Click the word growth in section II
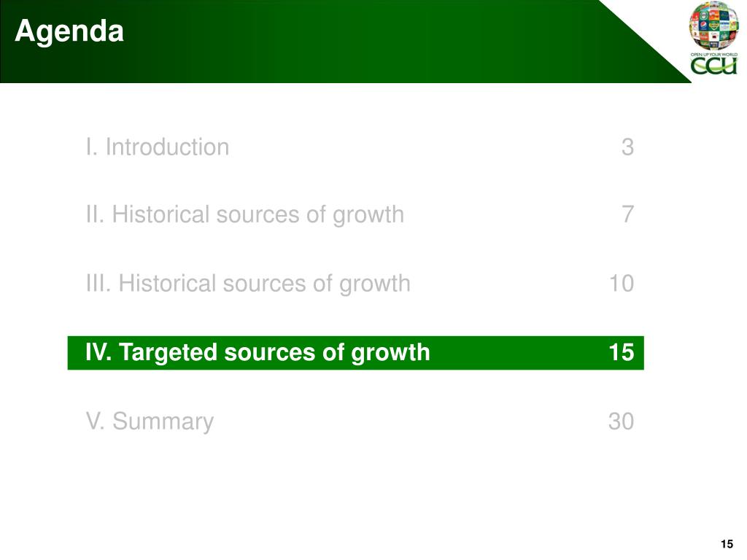 pos(368,216)
